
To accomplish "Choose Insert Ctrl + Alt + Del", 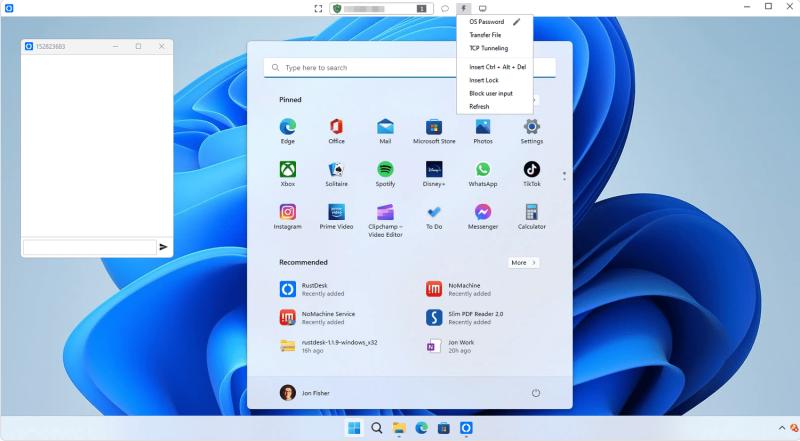I will coord(497,67).
